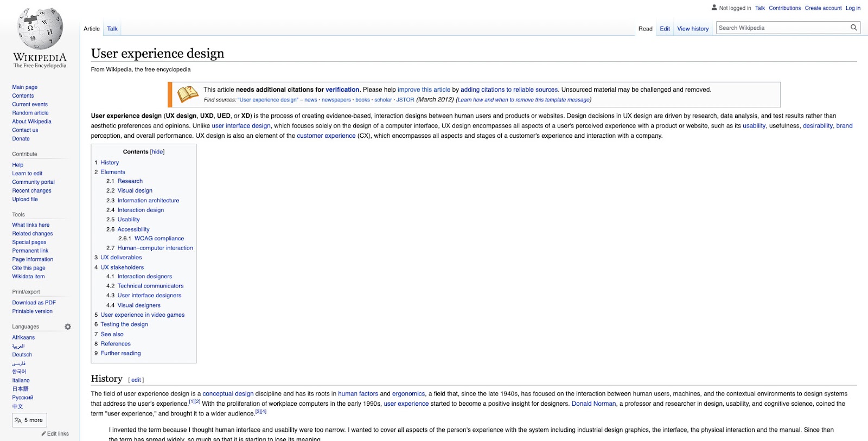Image resolution: width=868 pixels, height=441 pixels.
Task: Open JSTOR find sources link
Action: 405,100
